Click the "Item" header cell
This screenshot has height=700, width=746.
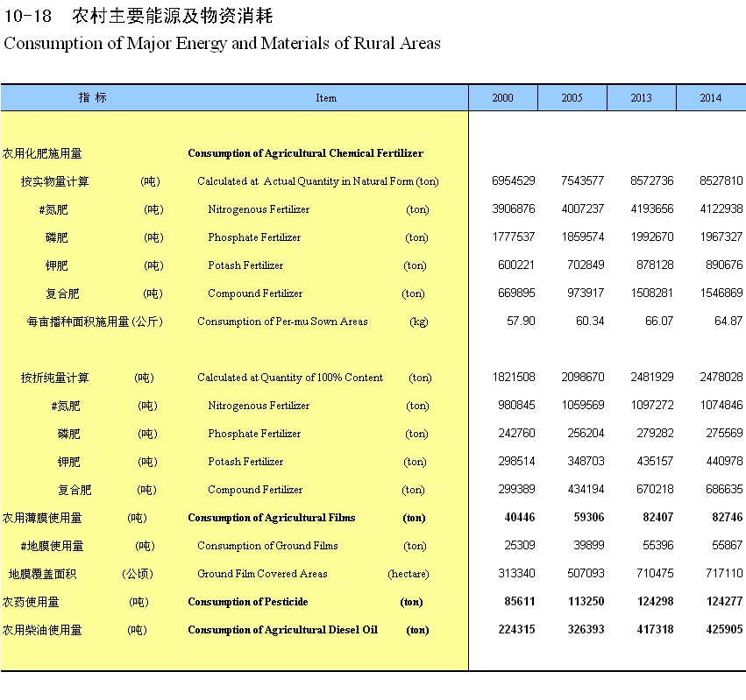(x=326, y=98)
